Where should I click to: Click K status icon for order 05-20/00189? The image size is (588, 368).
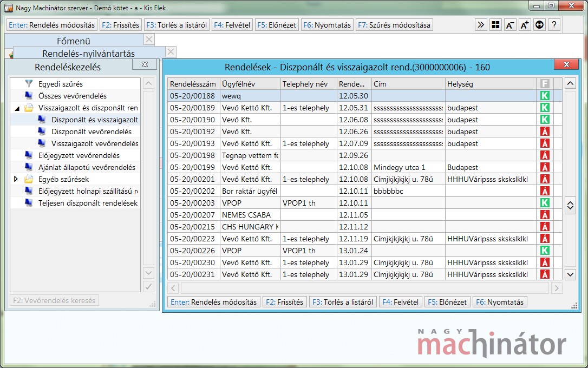tap(545, 108)
